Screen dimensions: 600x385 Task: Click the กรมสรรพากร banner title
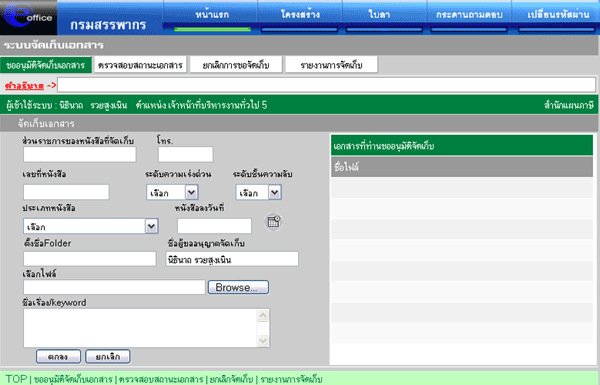point(108,25)
